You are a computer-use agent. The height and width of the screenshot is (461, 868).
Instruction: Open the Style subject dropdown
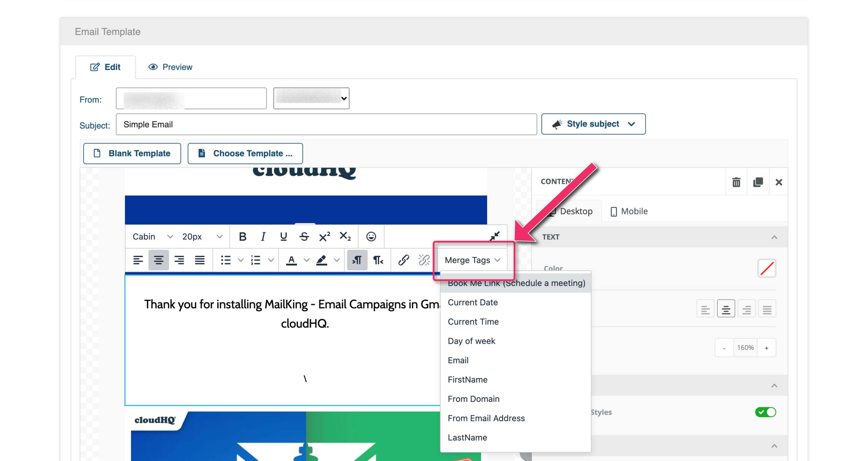click(593, 124)
